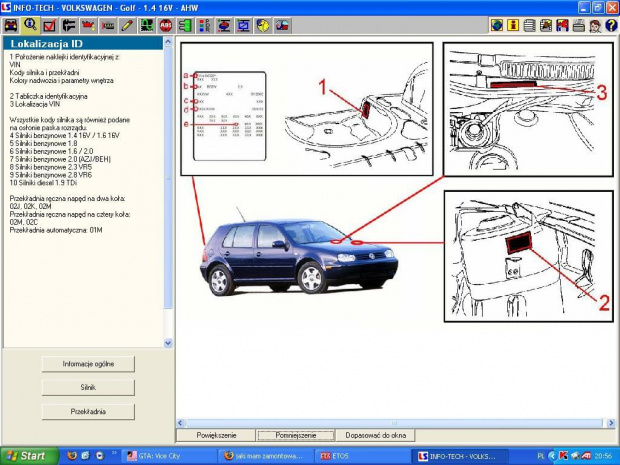Click the globe language icon

pyautogui.click(x=497, y=26)
